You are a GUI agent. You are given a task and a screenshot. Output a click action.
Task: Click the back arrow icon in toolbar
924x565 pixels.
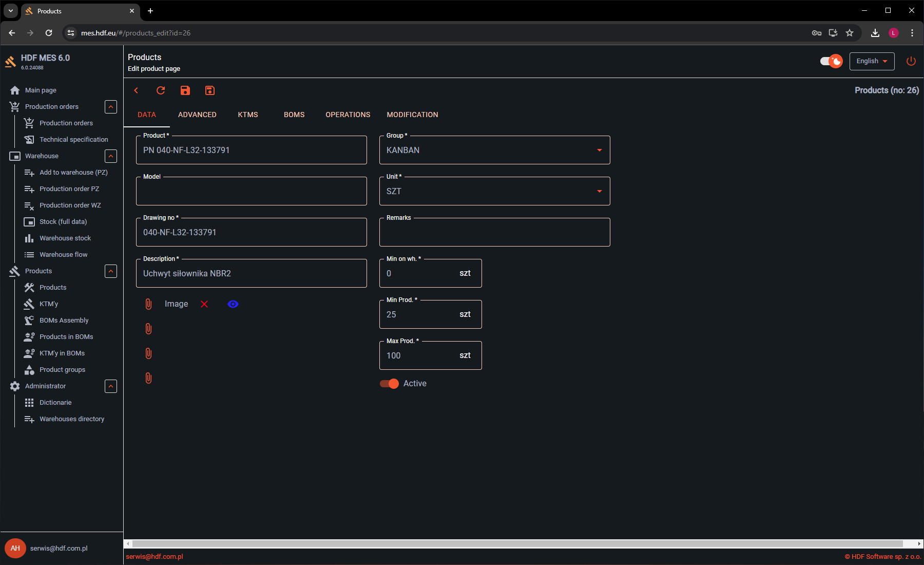tap(136, 90)
